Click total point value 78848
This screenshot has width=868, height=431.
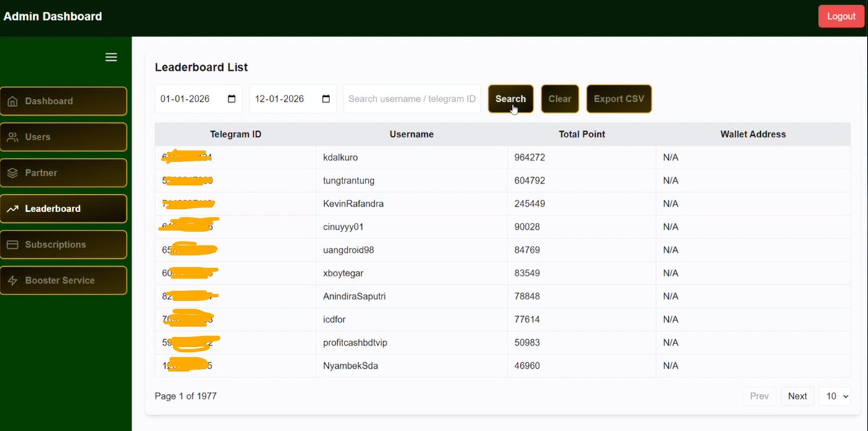tap(527, 296)
